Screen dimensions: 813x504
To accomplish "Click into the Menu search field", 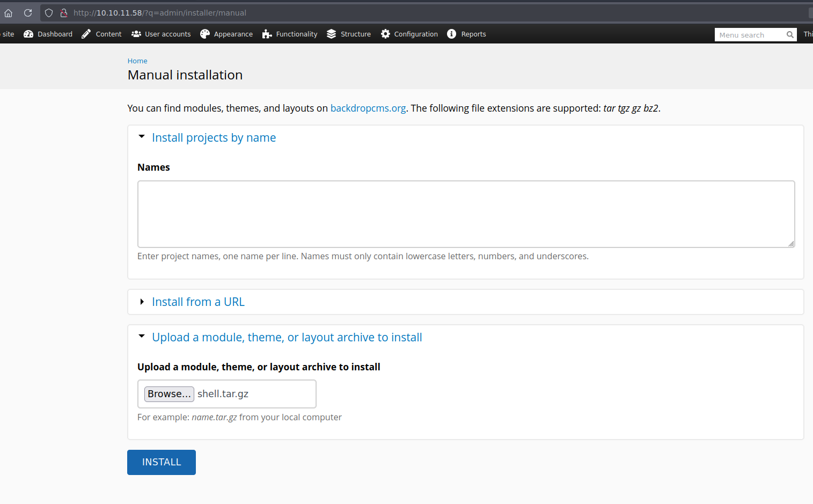I will pos(750,35).
